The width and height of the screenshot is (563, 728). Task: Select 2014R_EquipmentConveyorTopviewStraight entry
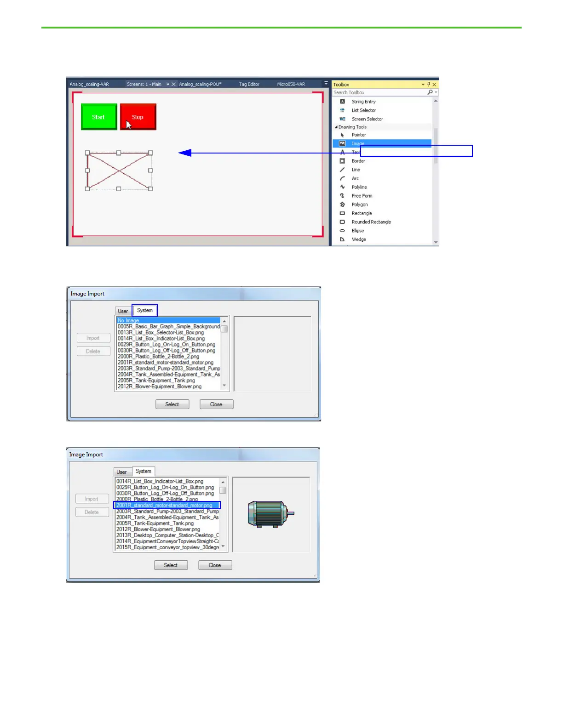coord(167,541)
